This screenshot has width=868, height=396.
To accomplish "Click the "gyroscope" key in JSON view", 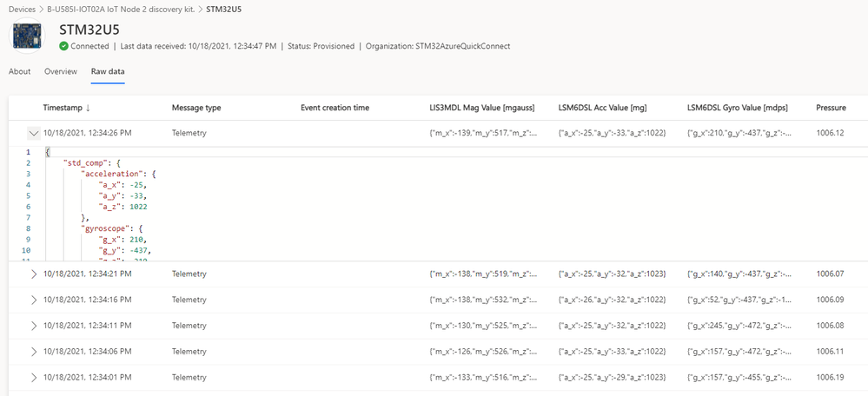I will pyautogui.click(x=104, y=228).
